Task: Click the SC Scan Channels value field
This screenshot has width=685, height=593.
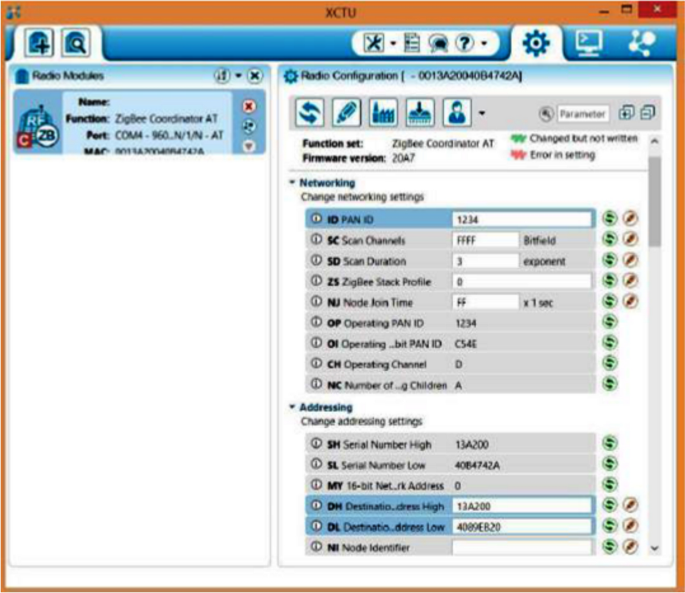Action: coord(485,240)
